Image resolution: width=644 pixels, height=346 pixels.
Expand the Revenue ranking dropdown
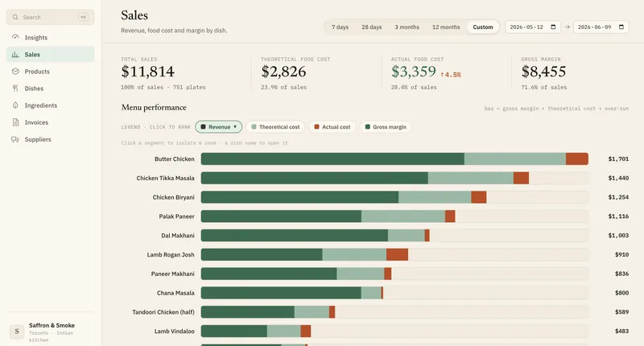coord(218,127)
